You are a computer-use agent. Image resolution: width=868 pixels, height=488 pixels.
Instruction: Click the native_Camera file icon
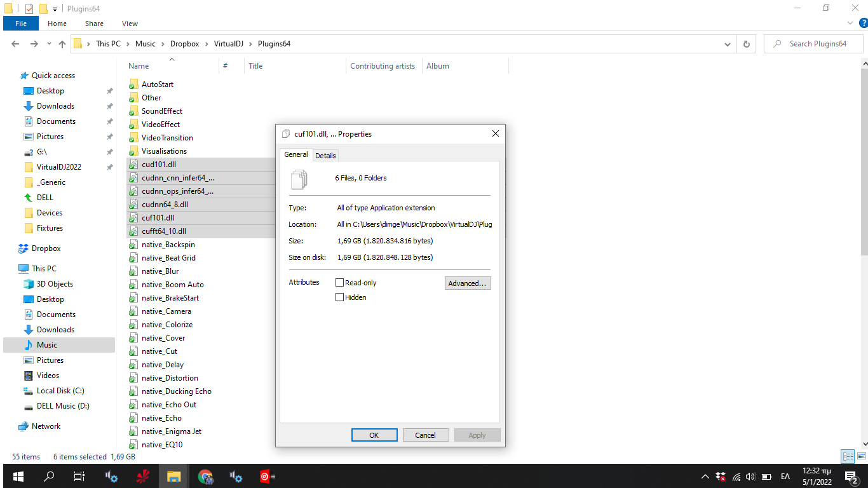(133, 311)
